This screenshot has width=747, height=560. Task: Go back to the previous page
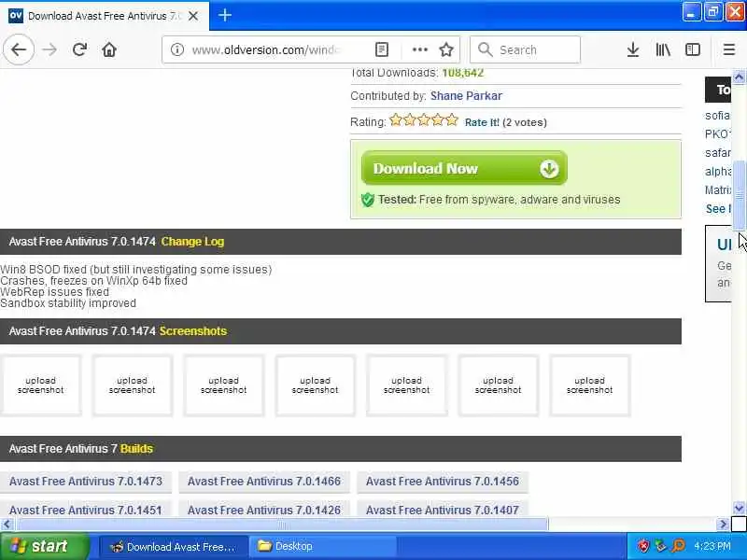tap(19, 49)
